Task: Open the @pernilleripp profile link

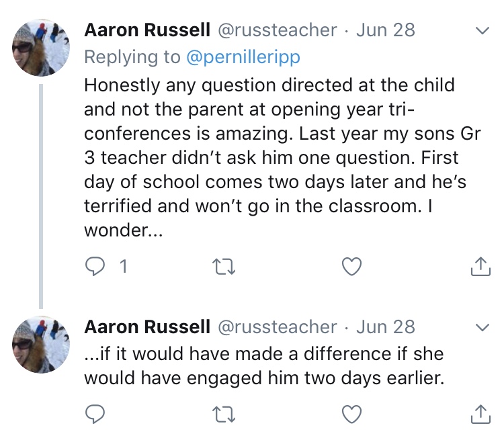Action: (243, 57)
